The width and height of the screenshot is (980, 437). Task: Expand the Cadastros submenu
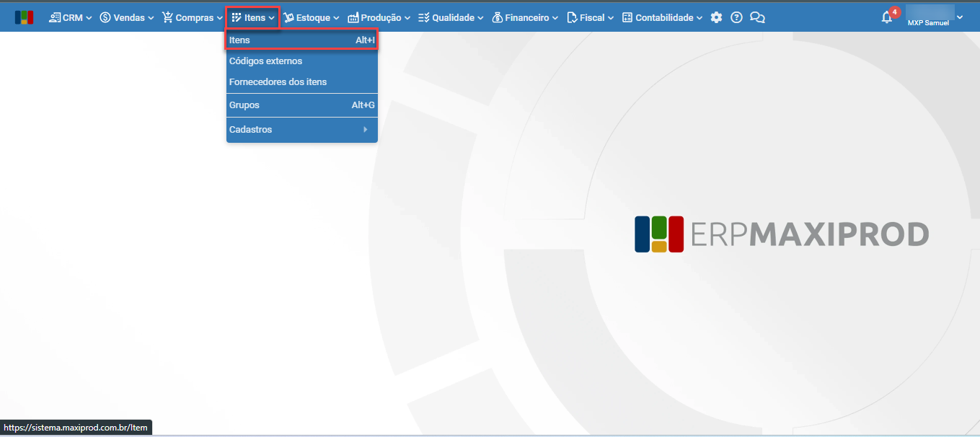302,130
